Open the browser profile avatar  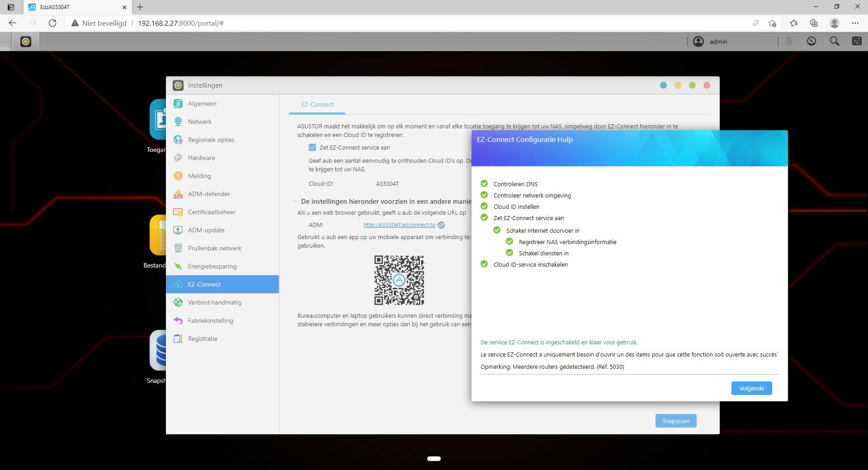835,23
